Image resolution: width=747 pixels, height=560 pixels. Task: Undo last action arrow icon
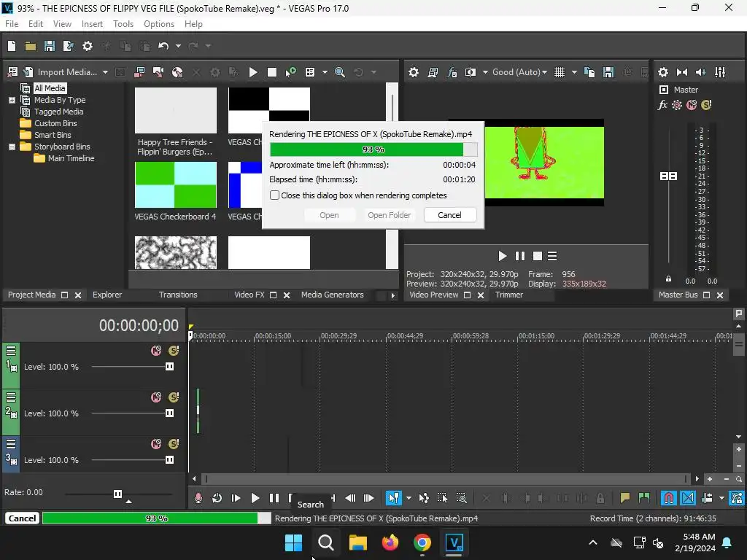[x=163, y=46]
